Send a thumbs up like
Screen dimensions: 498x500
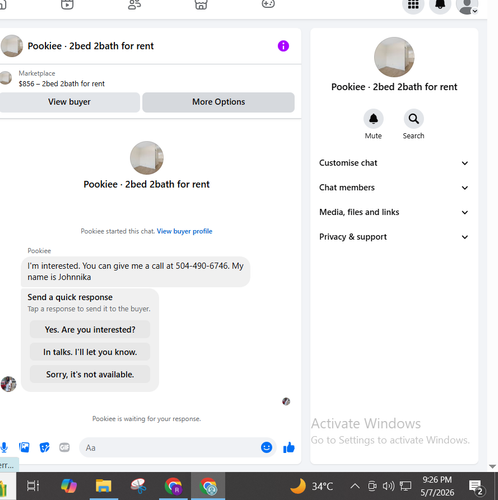pos(289,447)
